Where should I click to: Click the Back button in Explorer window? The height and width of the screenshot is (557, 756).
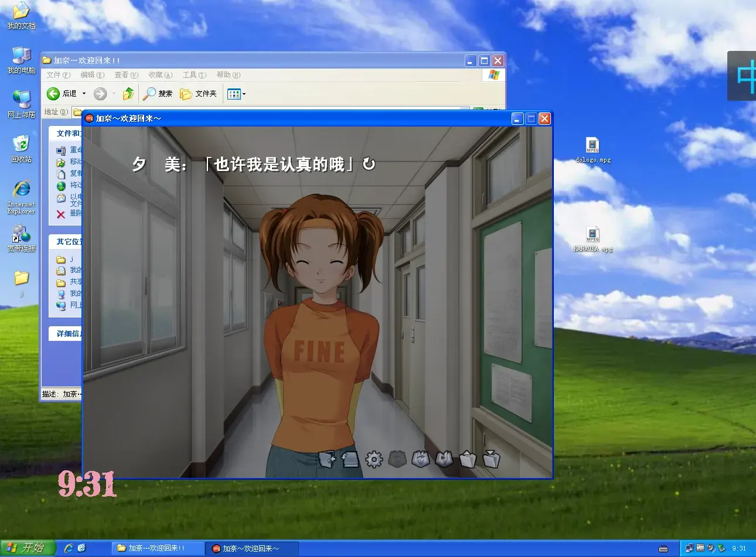[x=62, y=94]
